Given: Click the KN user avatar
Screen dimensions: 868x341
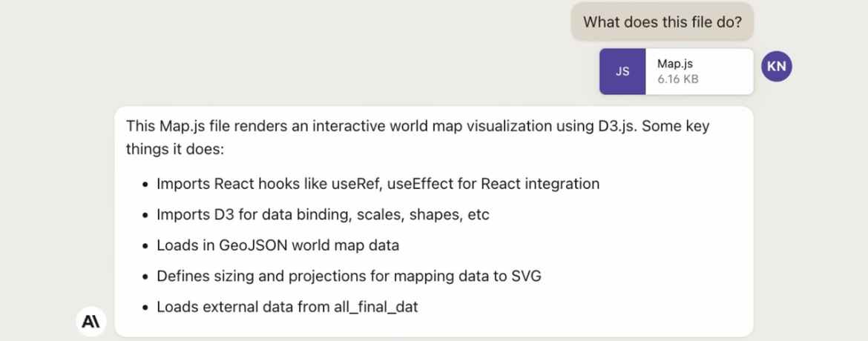Looking at the screenshot, I should (777, 67).
